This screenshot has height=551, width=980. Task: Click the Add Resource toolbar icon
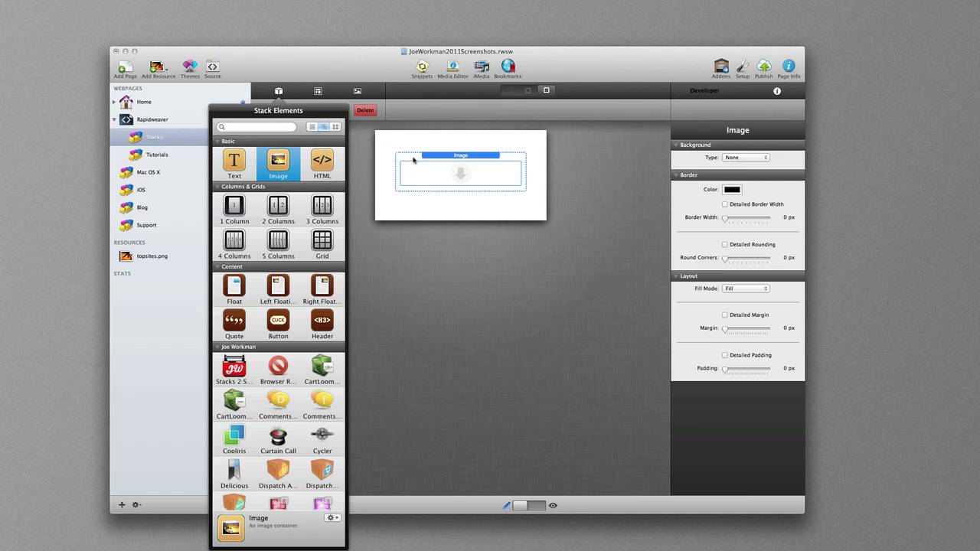pos(158,67)
